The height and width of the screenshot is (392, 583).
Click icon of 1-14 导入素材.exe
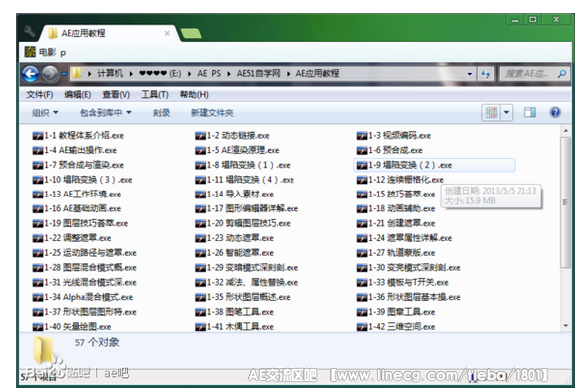pyautogui.click(x=200, y=195)
